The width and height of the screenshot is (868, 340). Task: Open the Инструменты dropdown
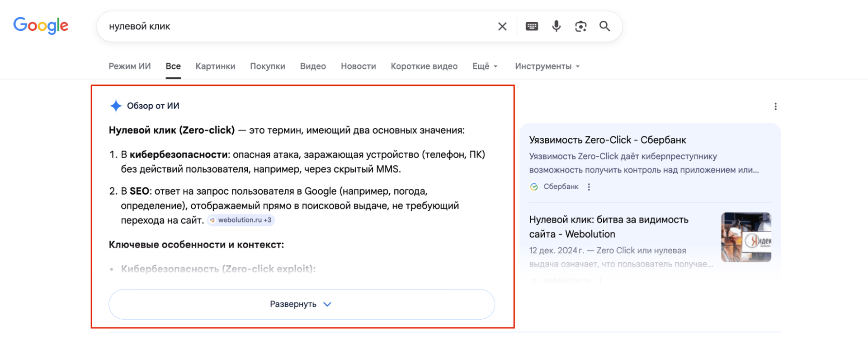[547, 66]
